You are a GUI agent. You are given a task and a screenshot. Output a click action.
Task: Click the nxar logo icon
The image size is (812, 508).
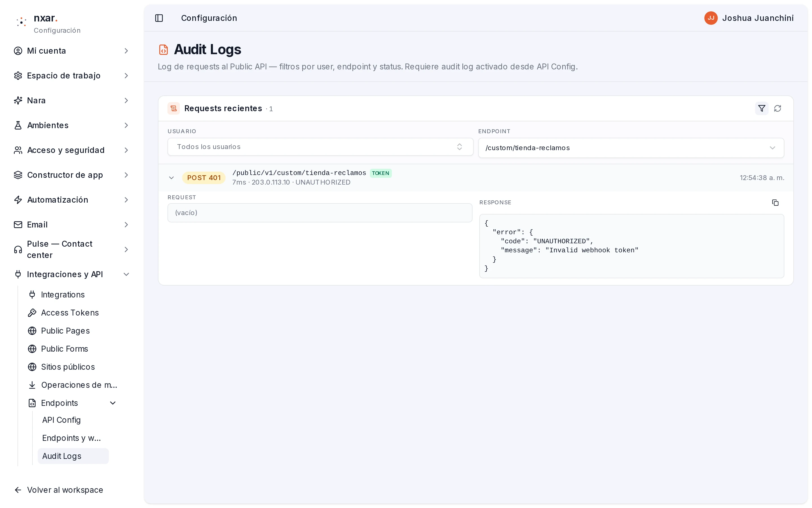[21, 22]
